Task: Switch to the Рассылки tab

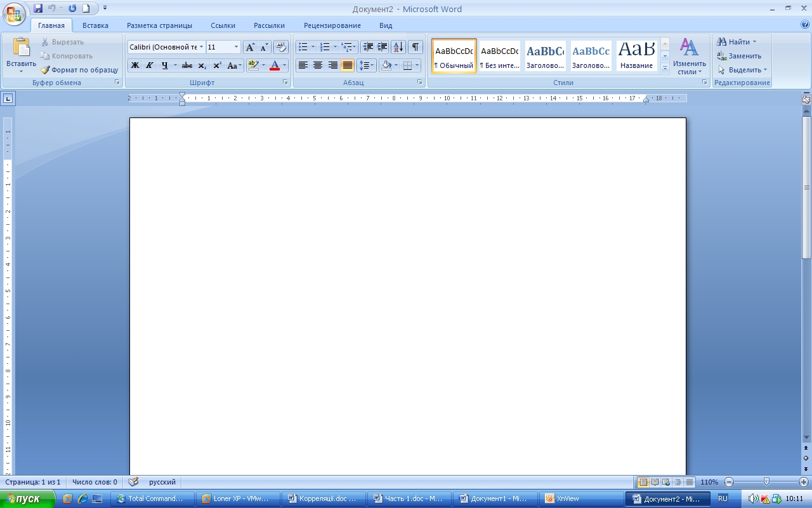Action: pyautogui.click(x=269, y=25)
